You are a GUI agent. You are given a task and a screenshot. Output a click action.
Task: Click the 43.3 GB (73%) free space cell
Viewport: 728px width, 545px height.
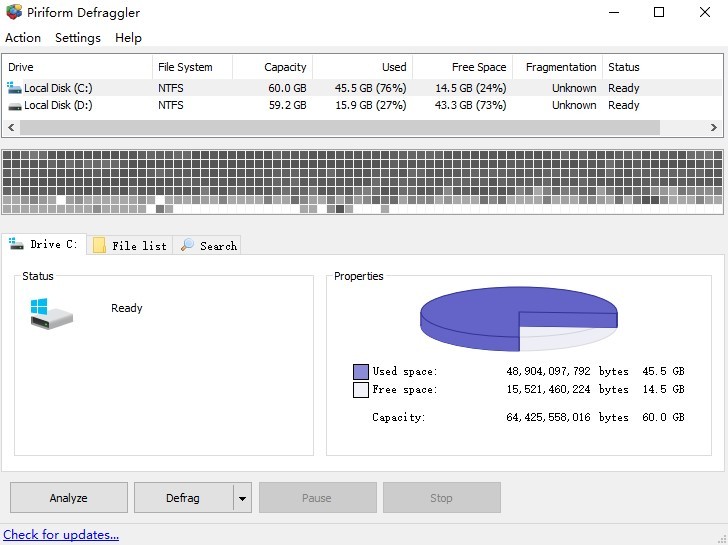click(470, 105)
